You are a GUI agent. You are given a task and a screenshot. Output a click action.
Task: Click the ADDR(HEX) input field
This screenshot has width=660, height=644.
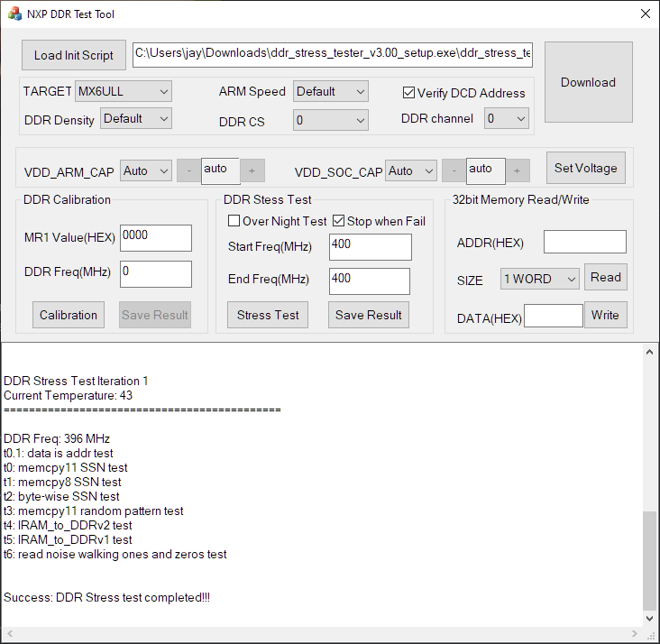[x=585, y=242]
